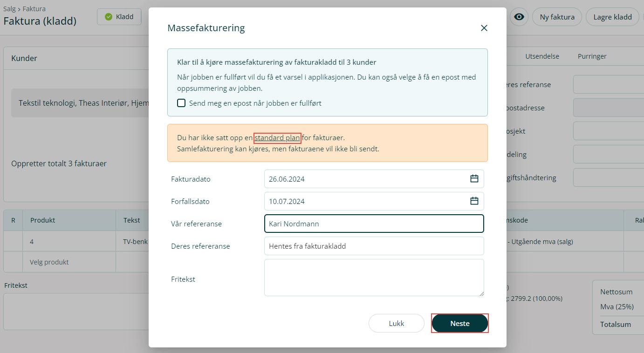The height and width of the screenshot is (353, 644).
Task: Switch to the Utsendelse tab
Action: [542, 56]
